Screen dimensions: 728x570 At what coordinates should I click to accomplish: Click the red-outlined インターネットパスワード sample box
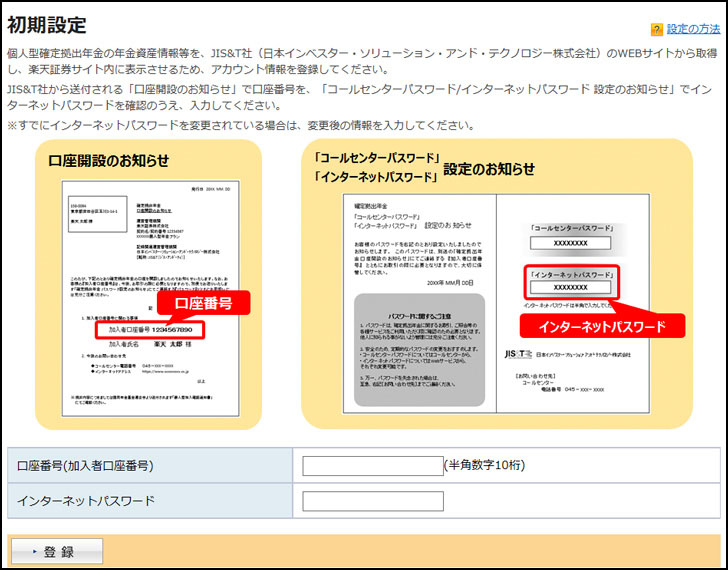tap(571, 279)
